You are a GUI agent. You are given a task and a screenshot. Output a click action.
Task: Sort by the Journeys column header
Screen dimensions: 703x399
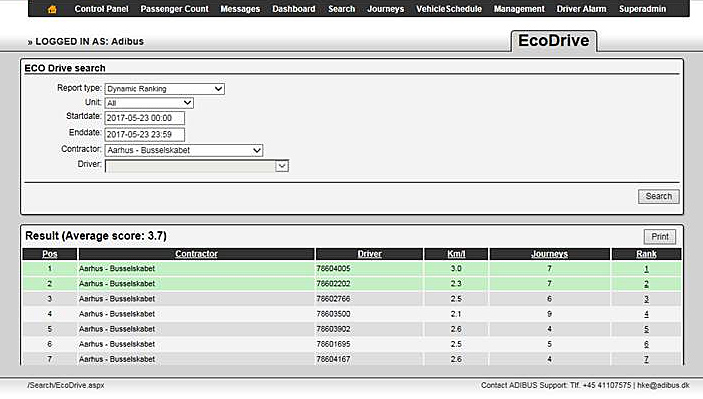[x=549, y=254]
